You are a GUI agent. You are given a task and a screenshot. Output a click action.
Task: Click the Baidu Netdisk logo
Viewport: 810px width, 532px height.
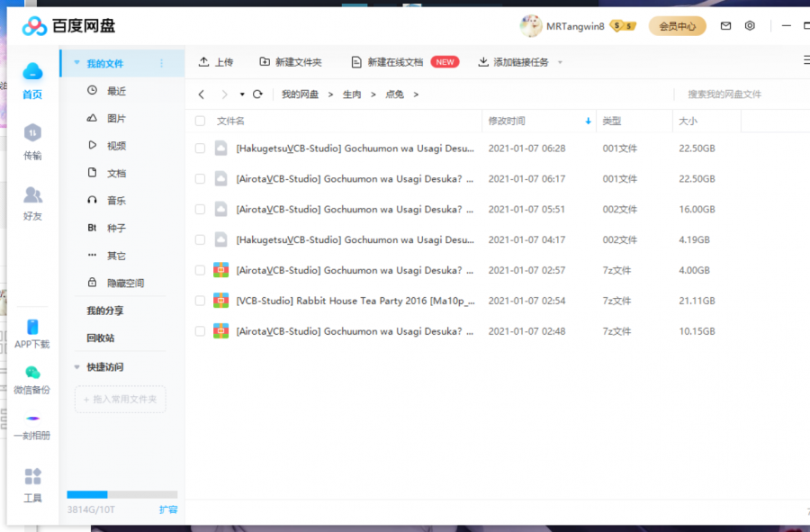pos(68,26)
